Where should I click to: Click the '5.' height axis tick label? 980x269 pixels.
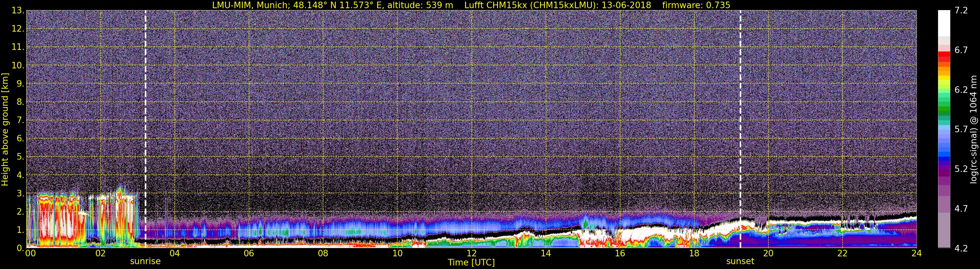pyautogui.click(x=20, y=157)
